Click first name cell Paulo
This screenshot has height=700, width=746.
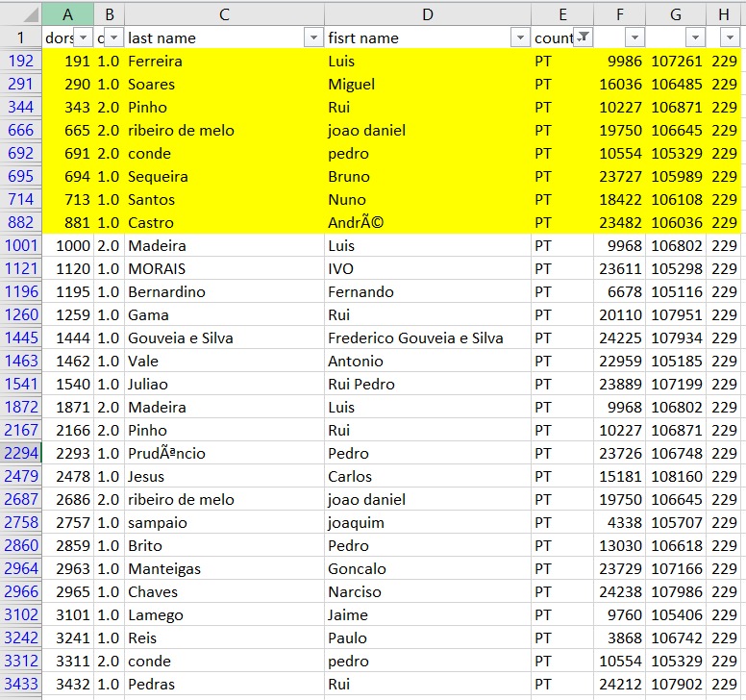click(428, 637)
